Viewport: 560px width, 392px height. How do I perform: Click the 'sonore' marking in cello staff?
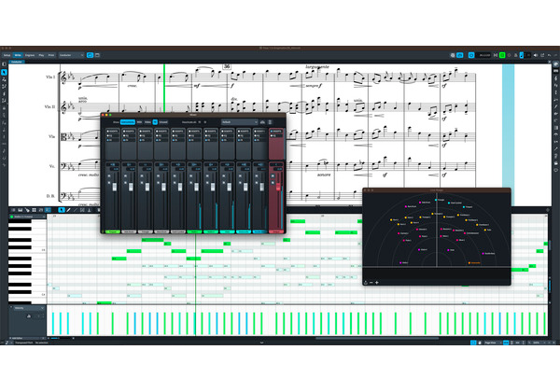(x=324, y=175)
